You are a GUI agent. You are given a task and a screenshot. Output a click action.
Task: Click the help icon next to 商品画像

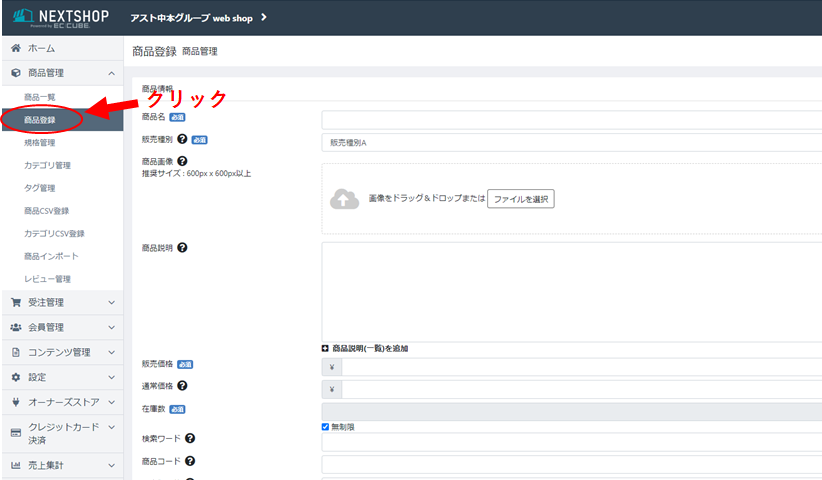182,161
